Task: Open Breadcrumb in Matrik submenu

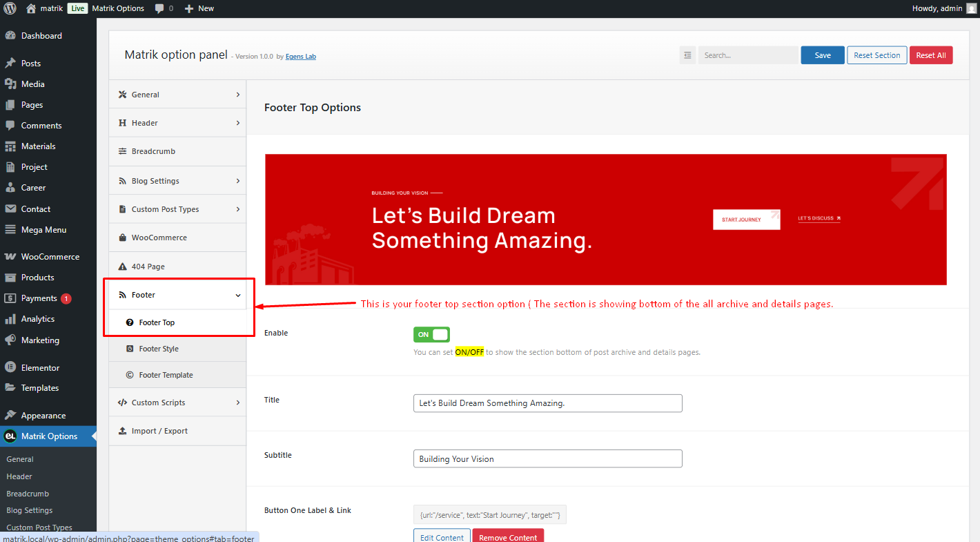Action: [x=28, y=494]
